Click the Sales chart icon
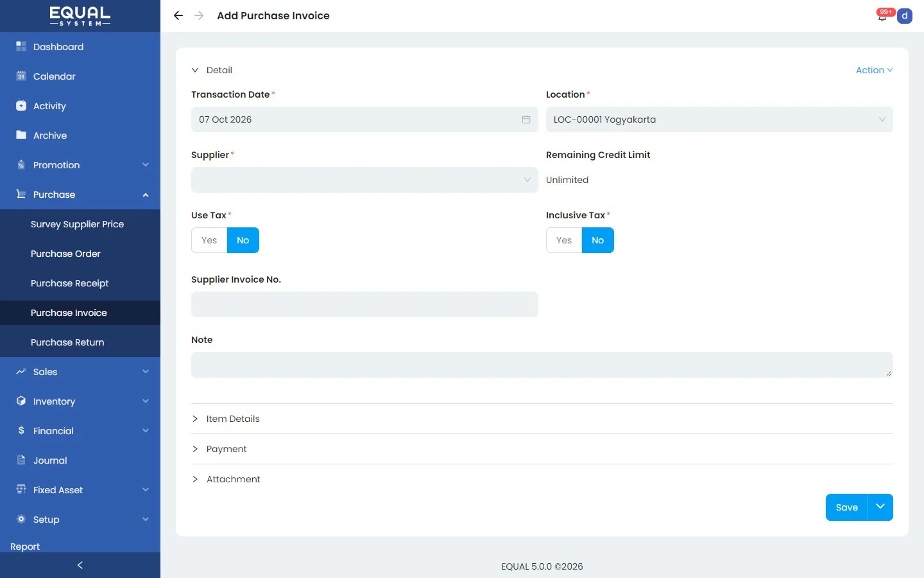This screenshot has height=578, width=924. [x=21, y=371]
